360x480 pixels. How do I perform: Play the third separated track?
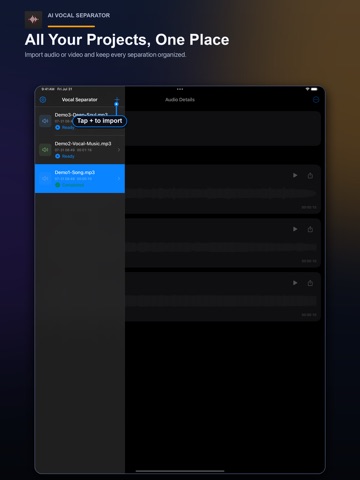[x=295, y=283]
